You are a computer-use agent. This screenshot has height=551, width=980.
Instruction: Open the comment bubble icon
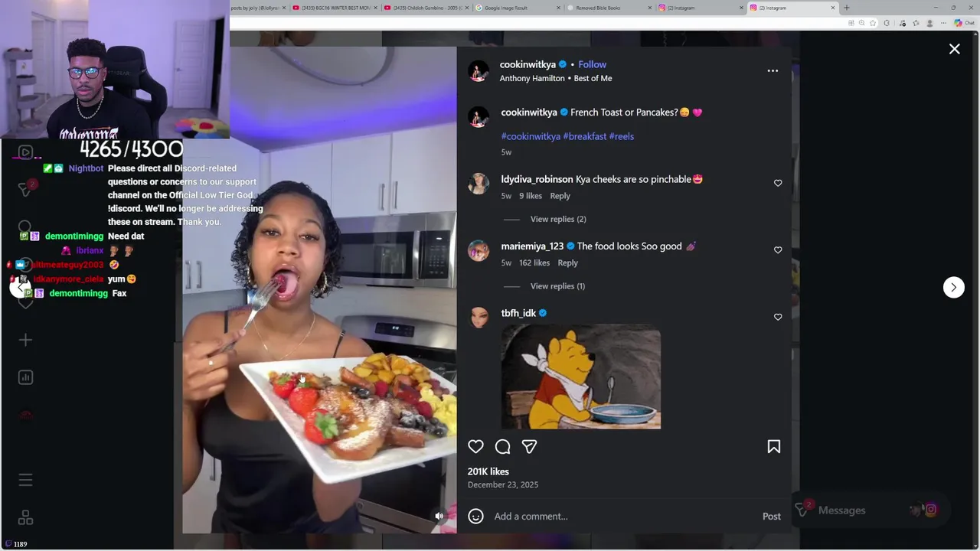[x=502, y=446]
